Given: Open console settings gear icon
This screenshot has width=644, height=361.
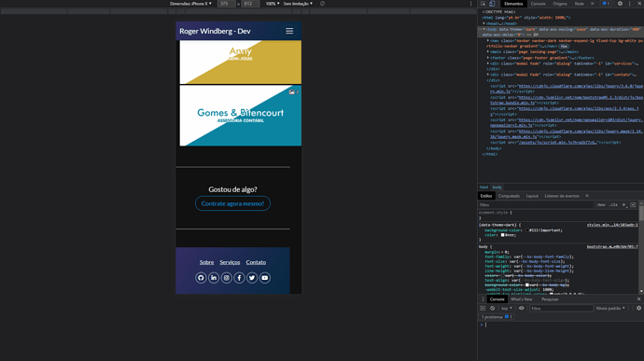Looking at the screenshot, I should (x=638, y=309).
